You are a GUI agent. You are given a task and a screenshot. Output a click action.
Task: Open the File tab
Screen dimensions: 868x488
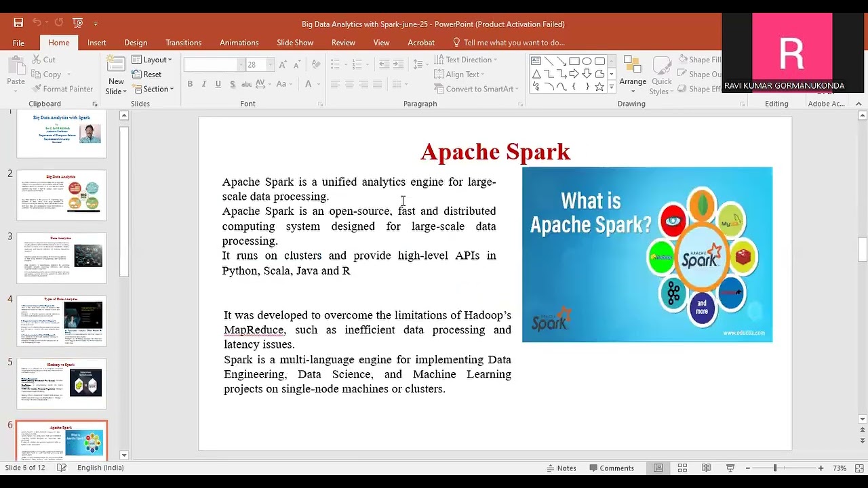point(18,43)
